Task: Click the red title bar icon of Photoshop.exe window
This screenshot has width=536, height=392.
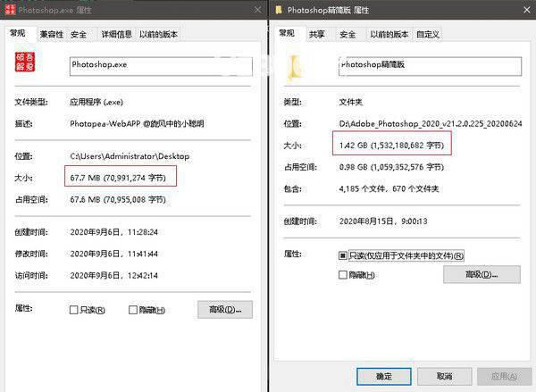Action: [x=10, y=10]
